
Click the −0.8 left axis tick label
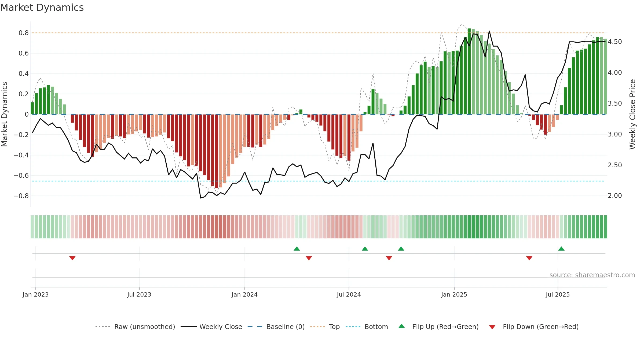point(21,196)
